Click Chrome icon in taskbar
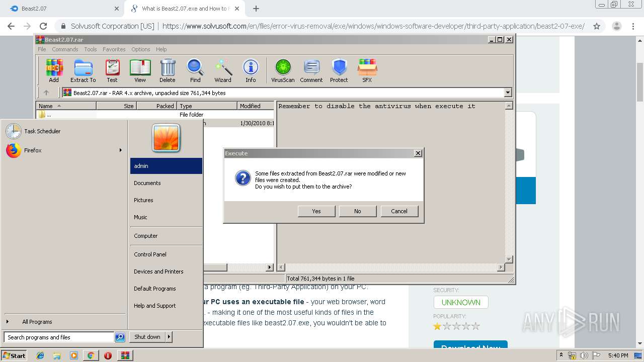The width and height of the screenshot is (644, 362). (x=91, y=355)
